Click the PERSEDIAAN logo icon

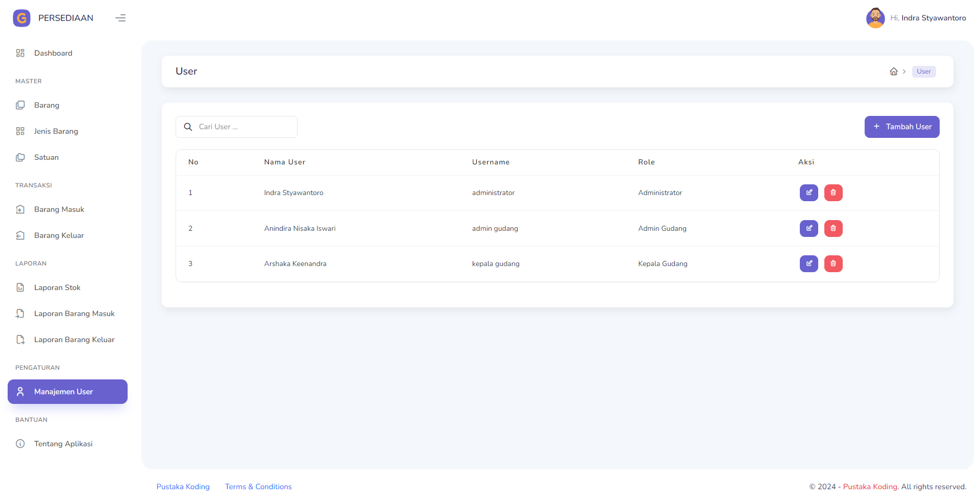21,18
